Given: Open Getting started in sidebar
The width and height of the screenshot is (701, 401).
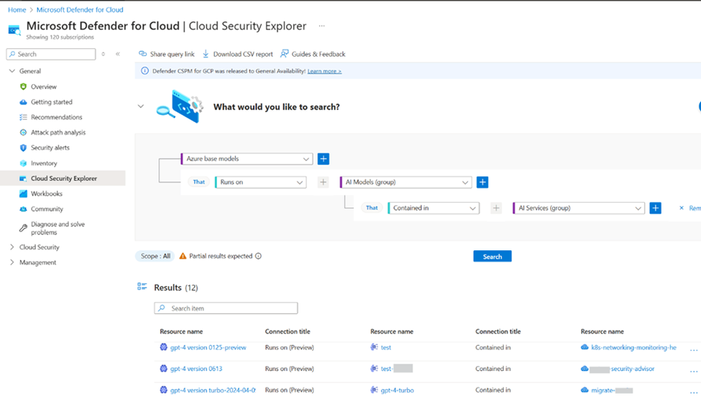Looking at the screenshot, I should tap(51, 102).
